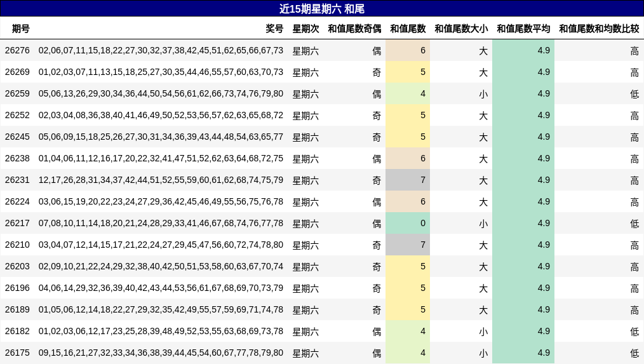This screenshot has height=364, width=644.
Task: Click the draw numbers for issue 26259
Action: [x=161, y=93]
